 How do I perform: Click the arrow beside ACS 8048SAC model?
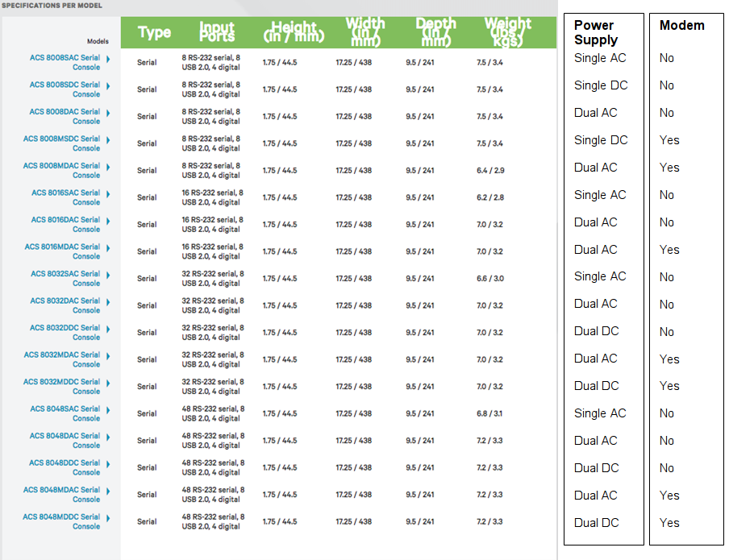point(107,410)
